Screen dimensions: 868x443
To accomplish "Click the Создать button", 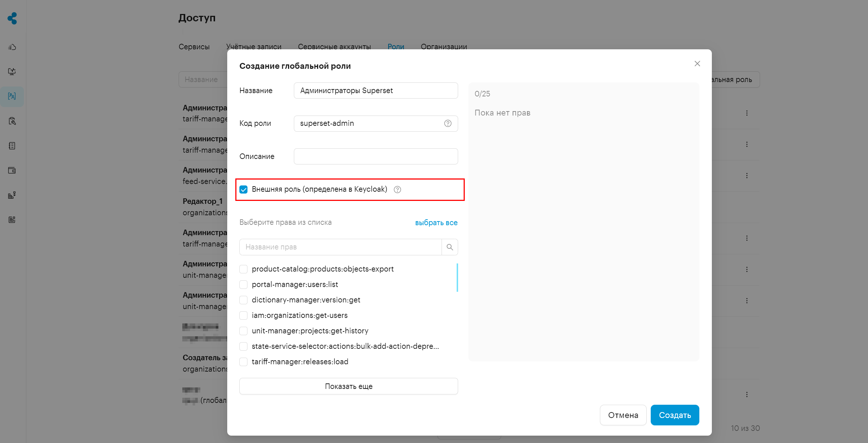I will pyautogui.click(x=675, y=415).
